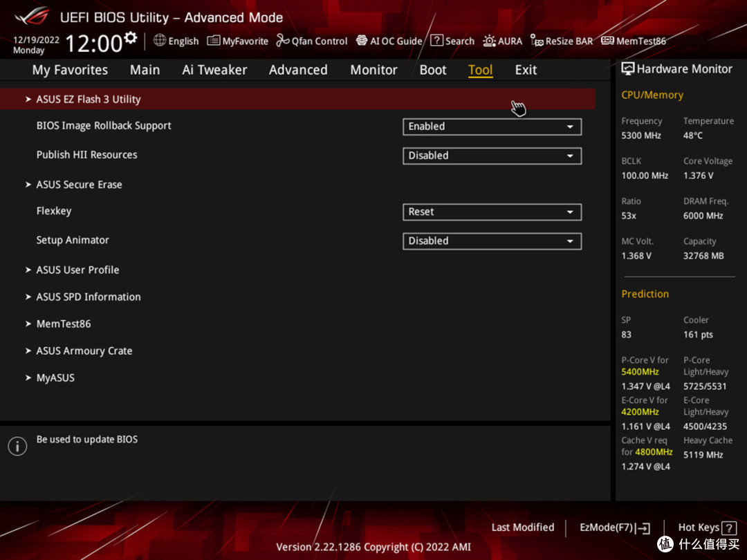Click BIOS Image Rollback Support label
The height and width of the screenshot is (560, 747).
(x=104, y=126)
